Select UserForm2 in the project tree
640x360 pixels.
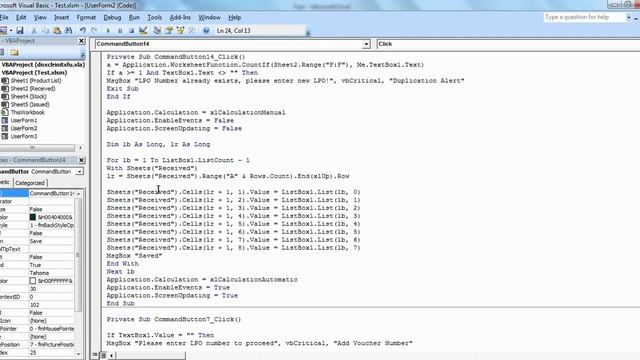pos(24,128)
